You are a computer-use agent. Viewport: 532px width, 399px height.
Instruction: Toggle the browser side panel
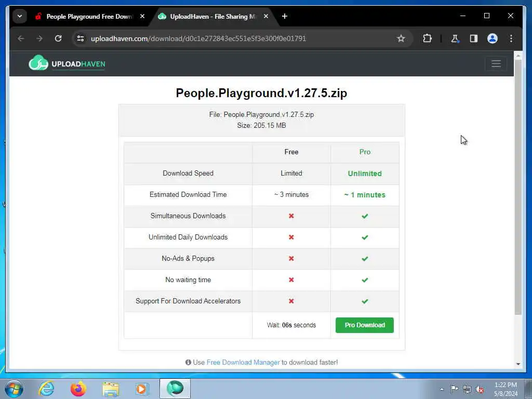[474, 38]
